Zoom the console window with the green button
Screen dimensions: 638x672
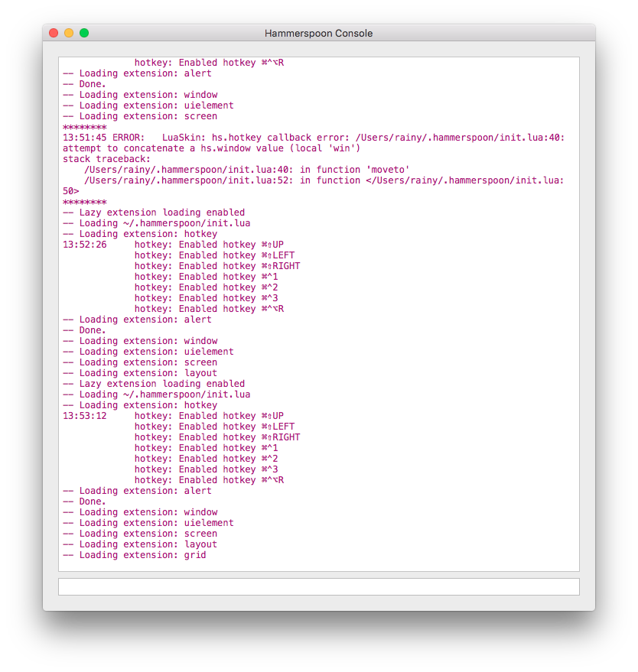(x=84, y=33)
